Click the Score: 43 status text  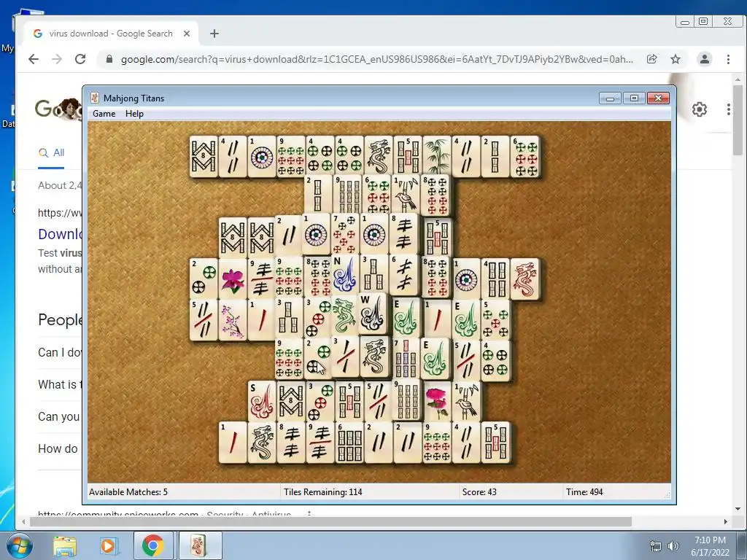tap(479, 492)
